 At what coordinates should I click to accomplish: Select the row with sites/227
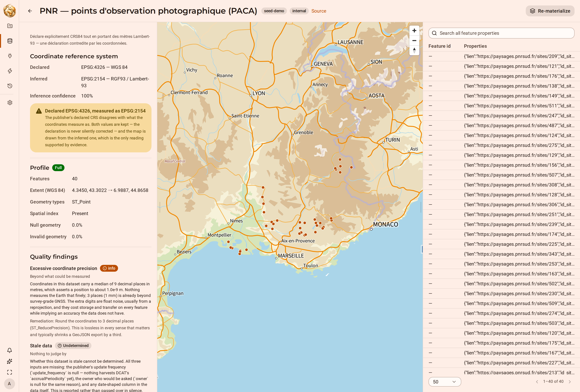[501, 363]
